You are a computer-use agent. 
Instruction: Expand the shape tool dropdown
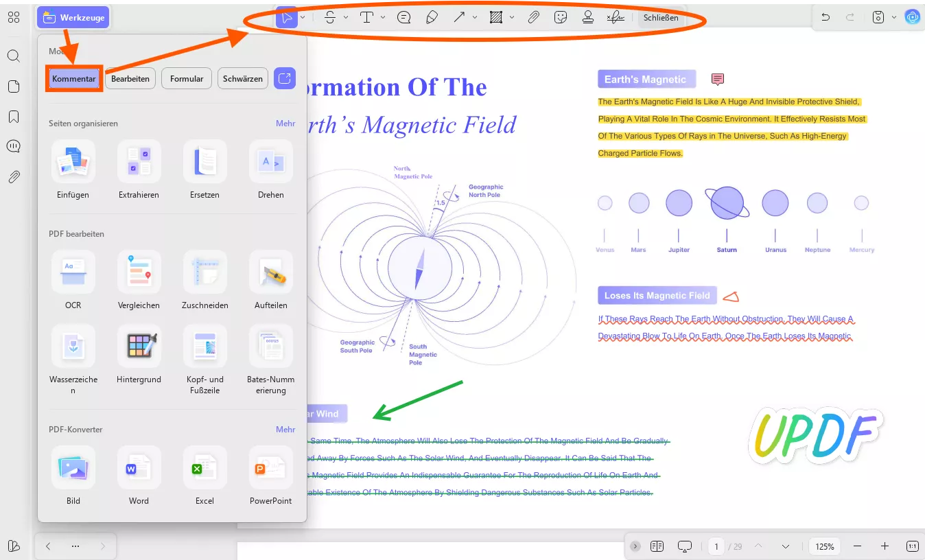click(x=512, y=17)
